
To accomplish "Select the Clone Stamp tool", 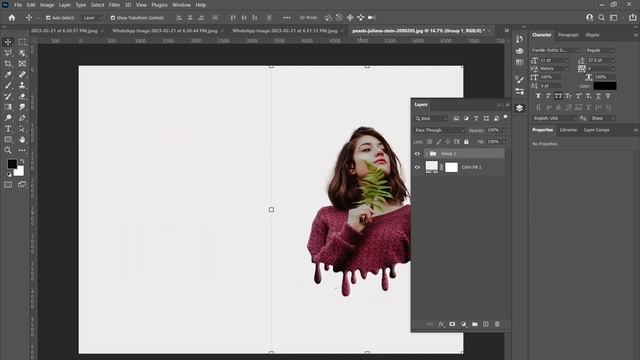I will 22,85.
